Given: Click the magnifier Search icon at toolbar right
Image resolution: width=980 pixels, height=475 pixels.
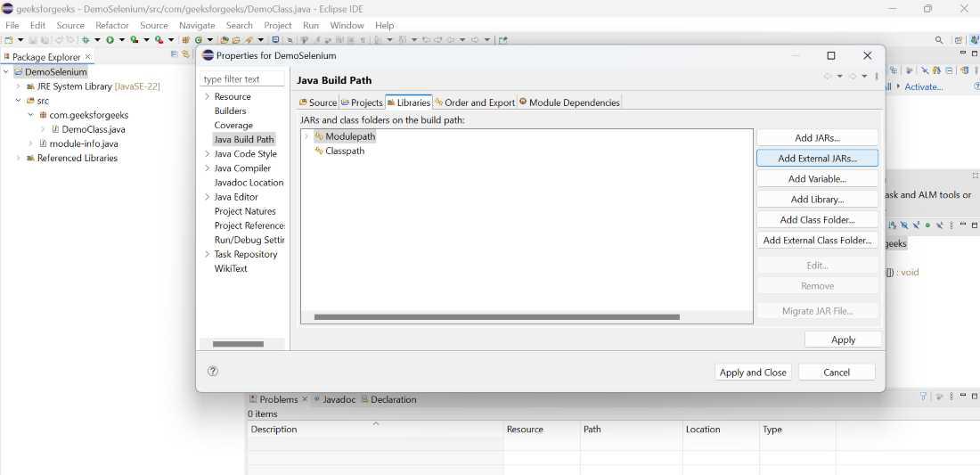Looking at the screenshot, I should (939, 40).
